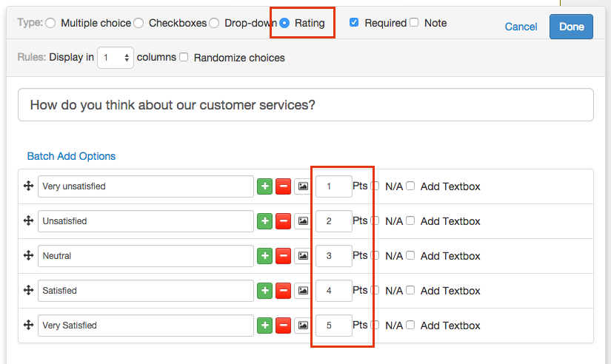Click red minus icon beside Unsatisfied

[x=283, y=221]
